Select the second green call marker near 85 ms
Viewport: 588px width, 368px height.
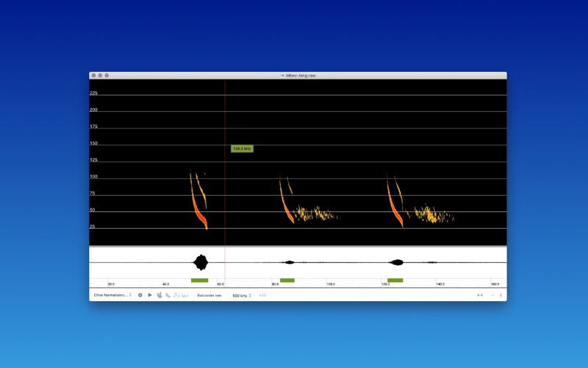(x=287, y=280)
